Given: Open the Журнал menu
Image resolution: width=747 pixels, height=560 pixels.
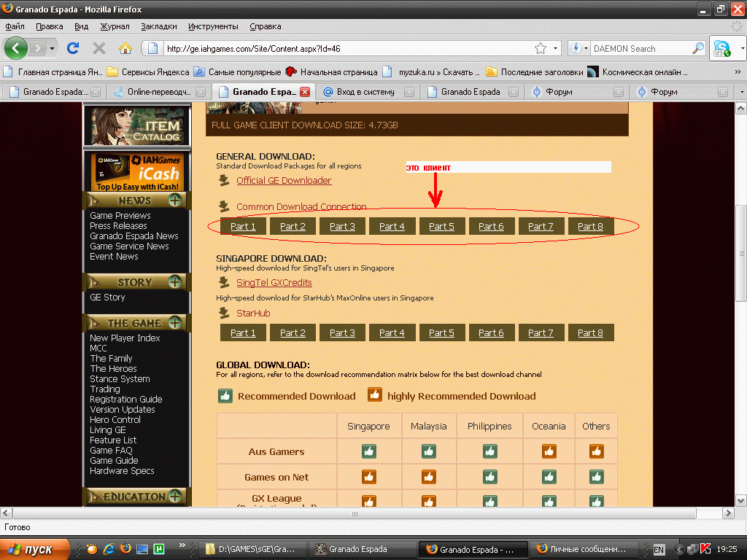Looking at the screenshot, I should click(115, 27).
